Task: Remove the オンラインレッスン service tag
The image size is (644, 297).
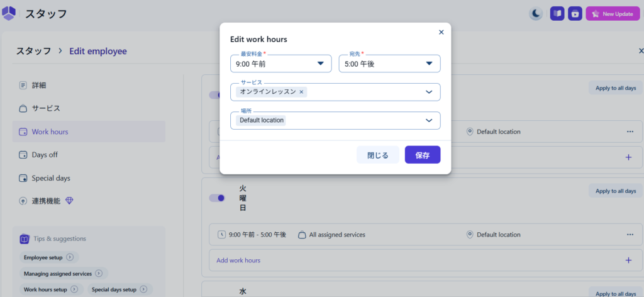Action: [x=301, y=92]
